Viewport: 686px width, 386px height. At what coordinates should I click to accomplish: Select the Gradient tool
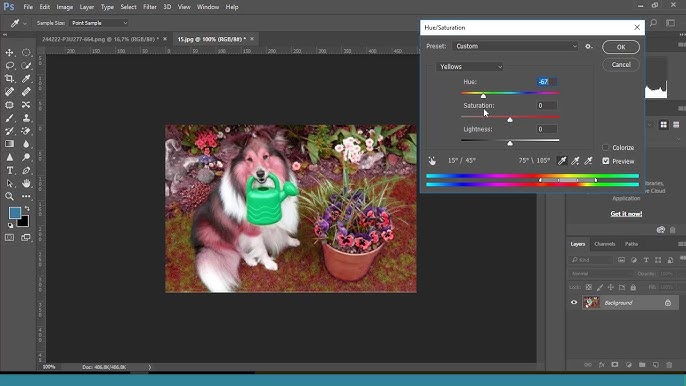9,144
